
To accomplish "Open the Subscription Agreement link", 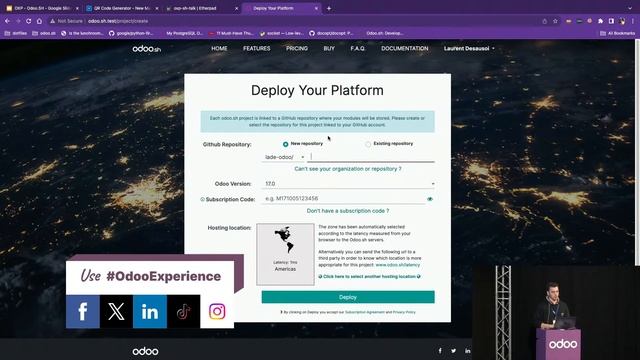I will coord(365,312).
